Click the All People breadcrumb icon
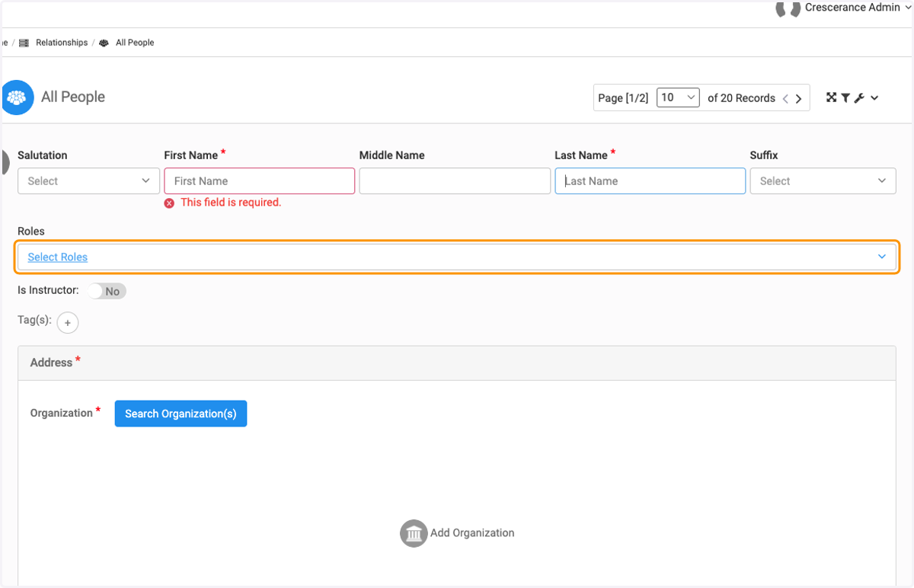Screen dimensions: 914x588 click(x=104, y=43)
